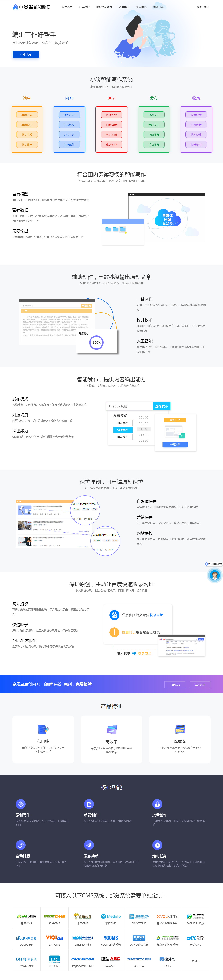Screen dimensions: 223x980
Task: Click the 智能发布 tag in 发布 column
Action: pyautogui.click(x=154, y=115)
